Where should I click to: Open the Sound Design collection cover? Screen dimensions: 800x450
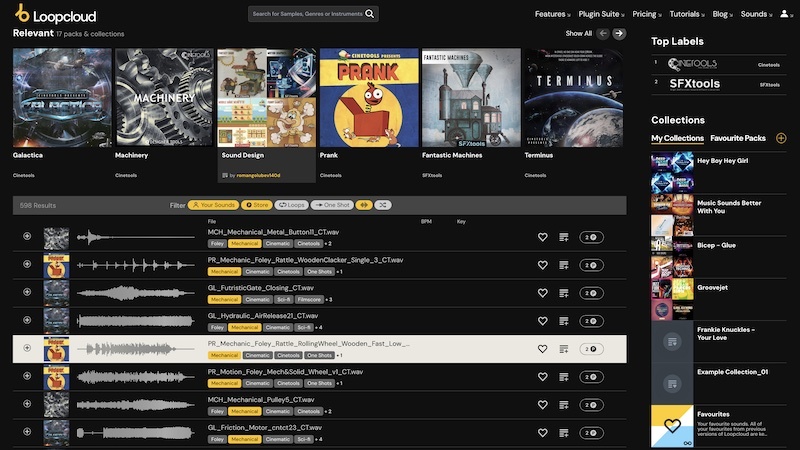266,97
